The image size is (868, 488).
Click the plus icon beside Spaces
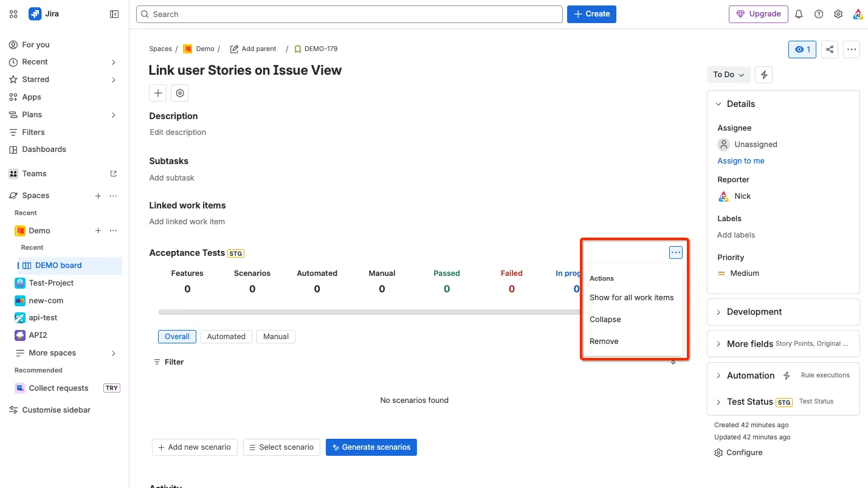point(98,196)
